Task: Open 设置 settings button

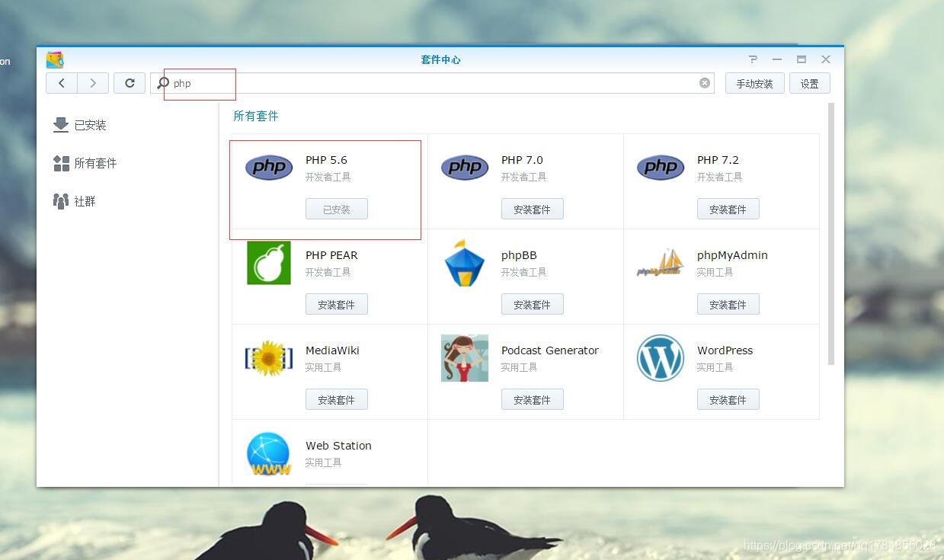Action: point(809,84)
